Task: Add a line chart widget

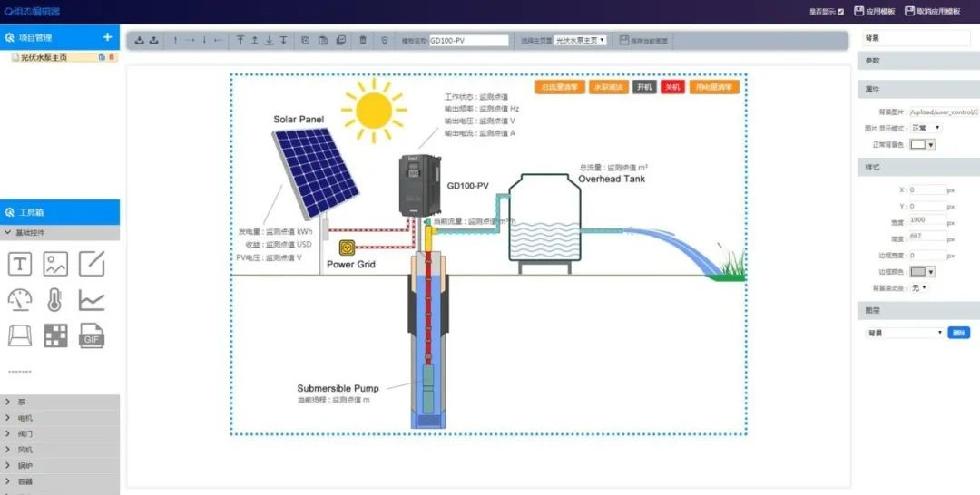Action: [x=92, y=299]
